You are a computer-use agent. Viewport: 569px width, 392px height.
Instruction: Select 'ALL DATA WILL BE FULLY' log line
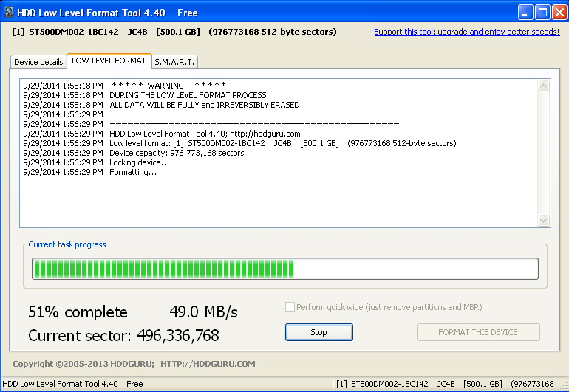click(x=163, y=105)
